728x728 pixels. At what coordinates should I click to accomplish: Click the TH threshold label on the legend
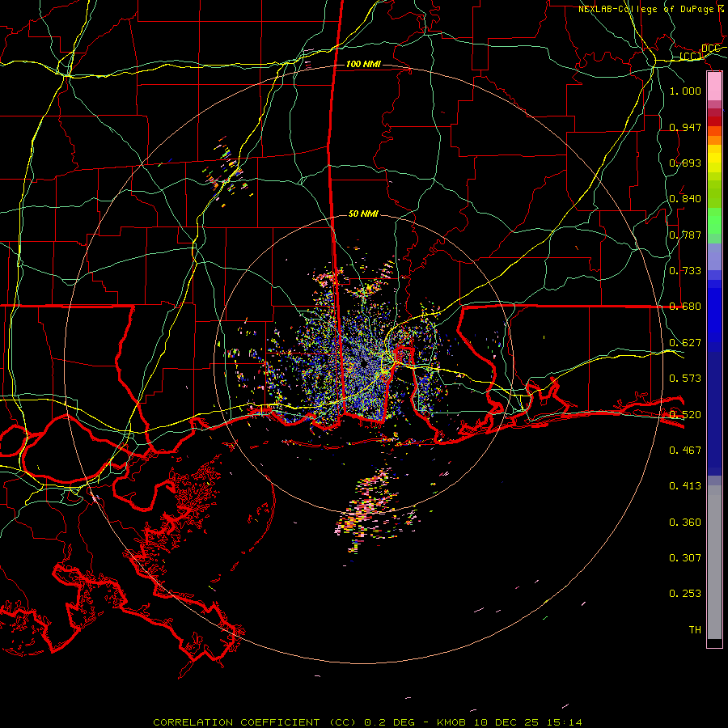695,630
